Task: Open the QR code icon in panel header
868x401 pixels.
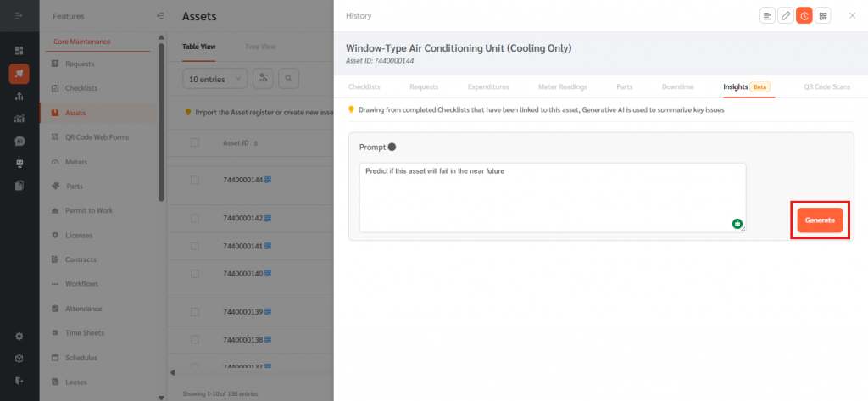Action: pos(823,15)
